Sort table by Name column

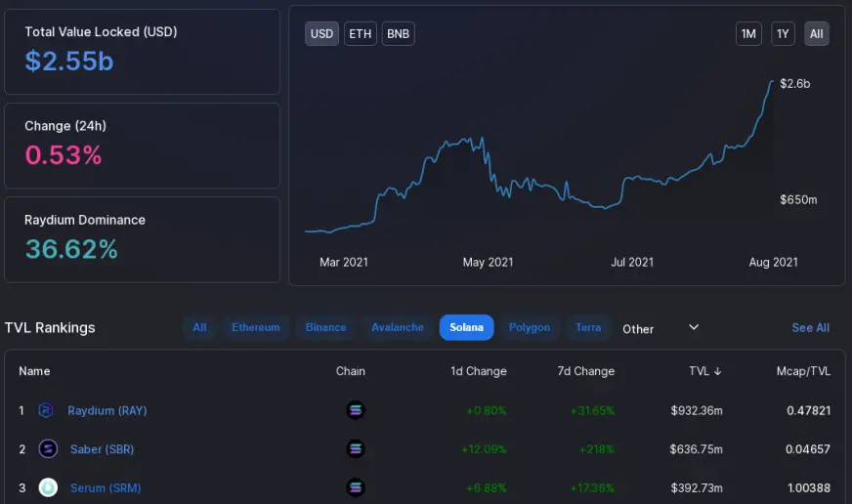coord(34,371)
